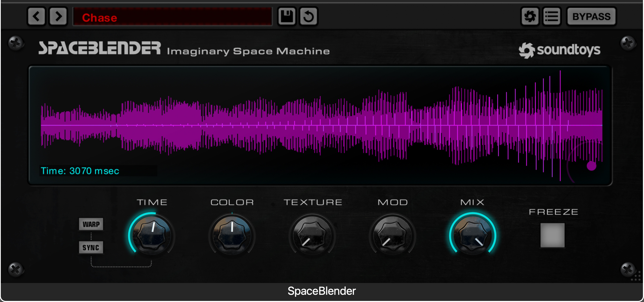Open the Soundtoys swirl logo menu button
This screenshot has height=302, width=644.
(530, 17)
